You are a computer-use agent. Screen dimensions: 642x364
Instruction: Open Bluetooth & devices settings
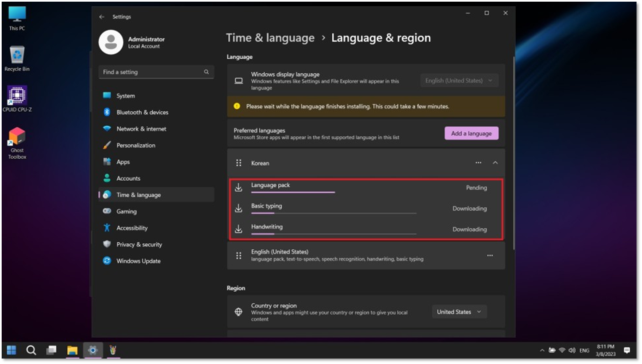[x=156, y=112]
